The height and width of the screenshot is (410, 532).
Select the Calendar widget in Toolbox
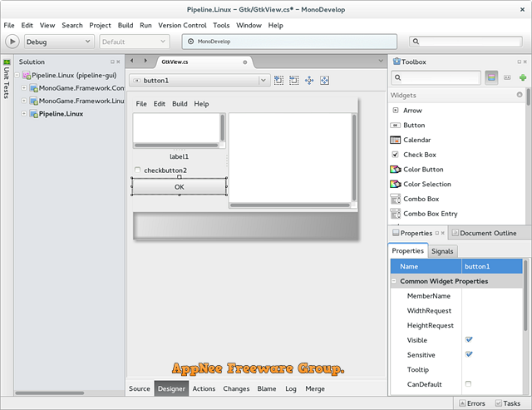point(458,140)
